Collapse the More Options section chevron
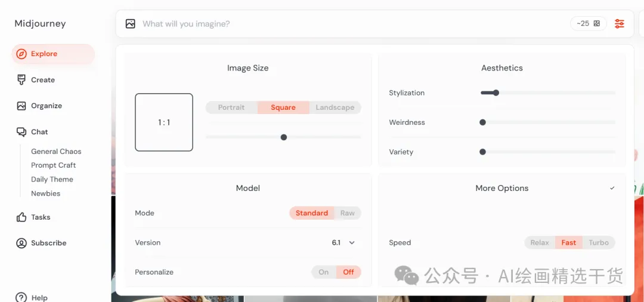Viewport: 644px width, 302px height. coord(612,188)
